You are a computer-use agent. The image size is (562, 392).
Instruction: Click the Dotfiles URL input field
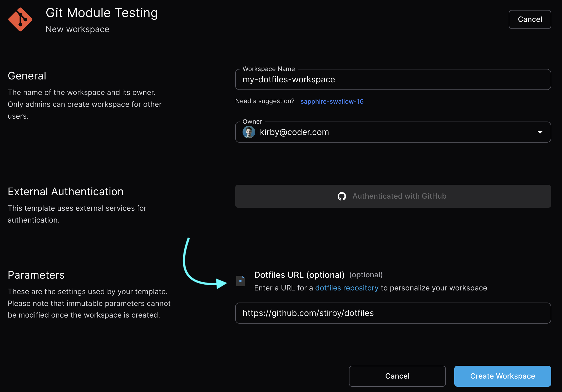point(392,313)
